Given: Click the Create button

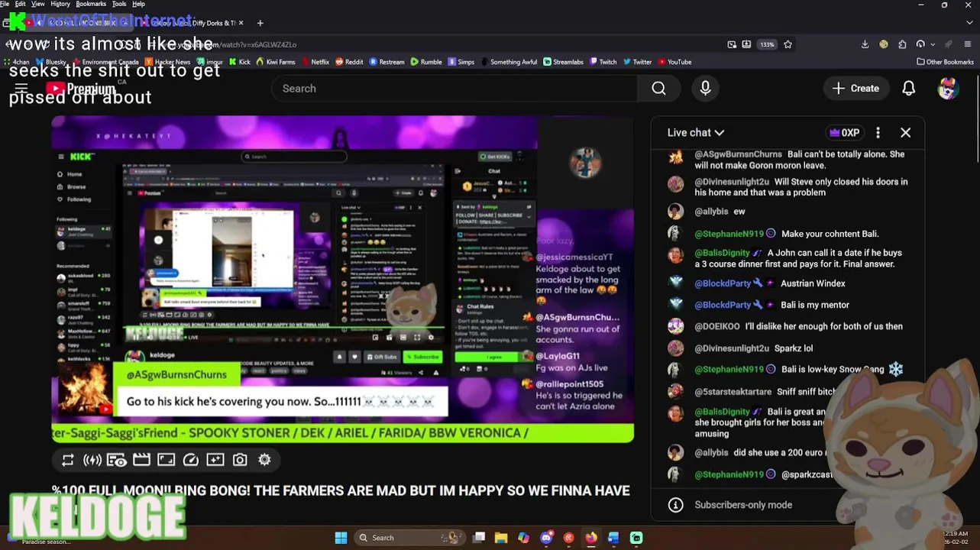Looking at the screenshot, I should click(855, 89).
